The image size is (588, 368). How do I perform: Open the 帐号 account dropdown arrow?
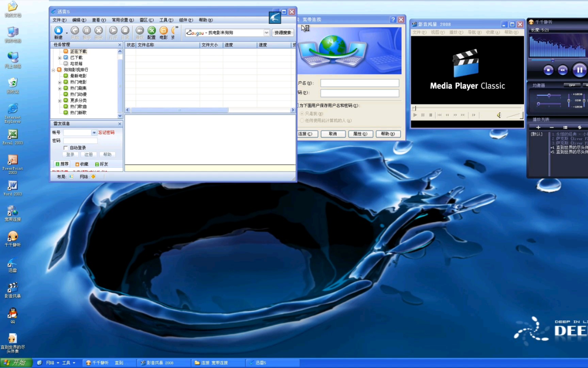(94, 133)
